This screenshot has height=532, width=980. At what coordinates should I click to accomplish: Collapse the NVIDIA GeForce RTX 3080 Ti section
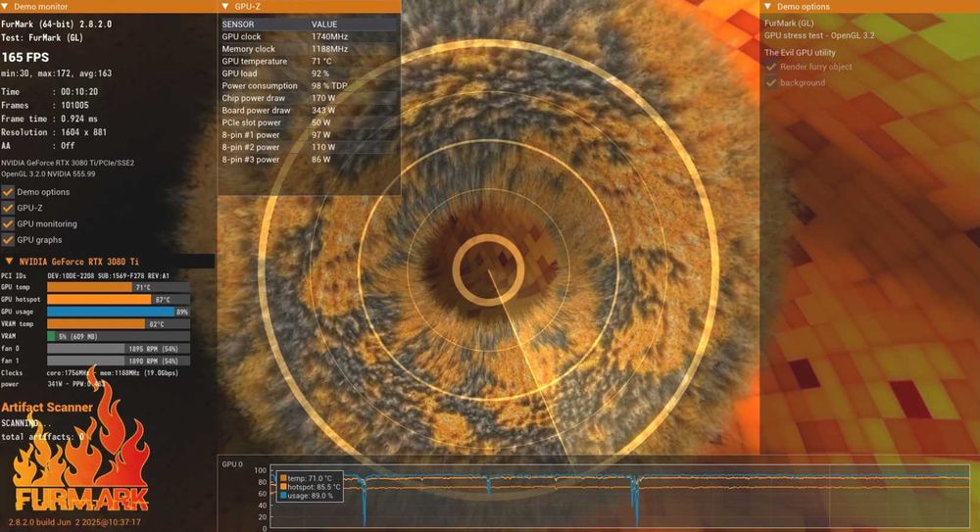click(x=9, y=262)
